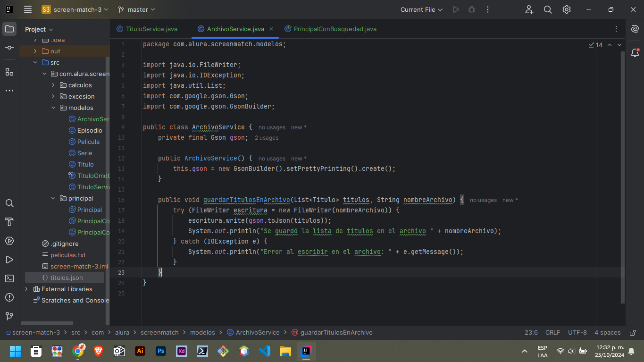This screenshot has width=644, height=362.
Task: Open the Structure tool window
Action: coord(9,72)
